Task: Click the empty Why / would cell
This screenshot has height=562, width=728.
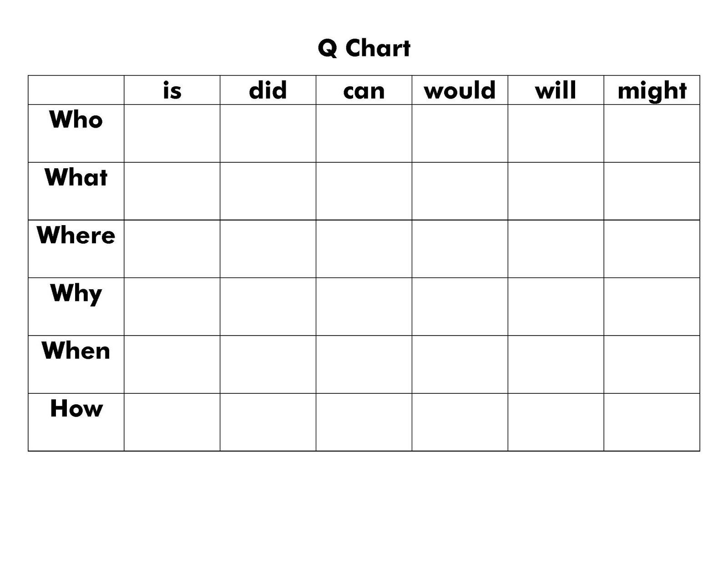Action: (460, 307)
